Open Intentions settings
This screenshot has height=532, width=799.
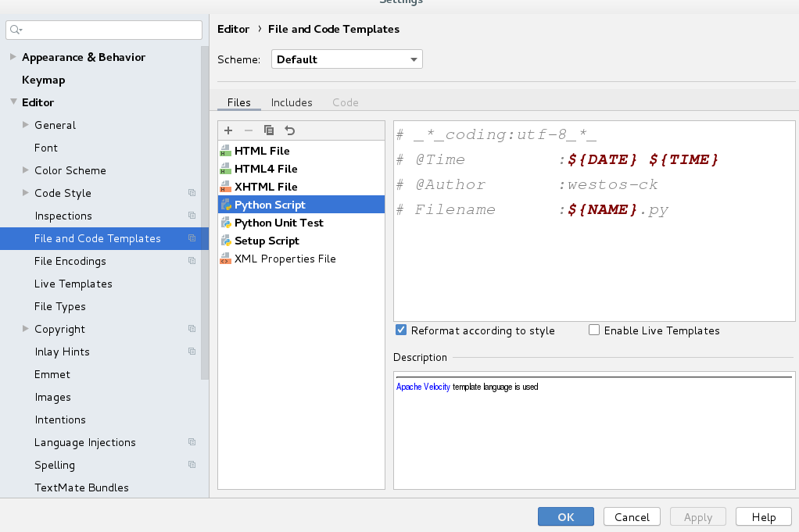(x=60, y=420)
